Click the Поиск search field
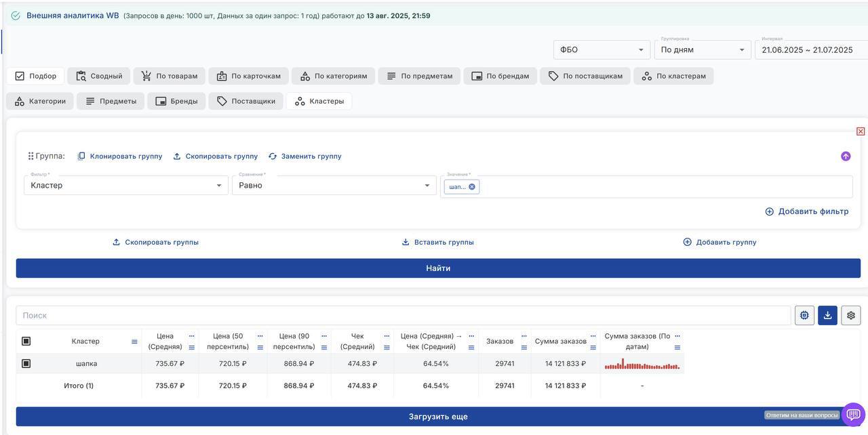 (x=403, y=315)
